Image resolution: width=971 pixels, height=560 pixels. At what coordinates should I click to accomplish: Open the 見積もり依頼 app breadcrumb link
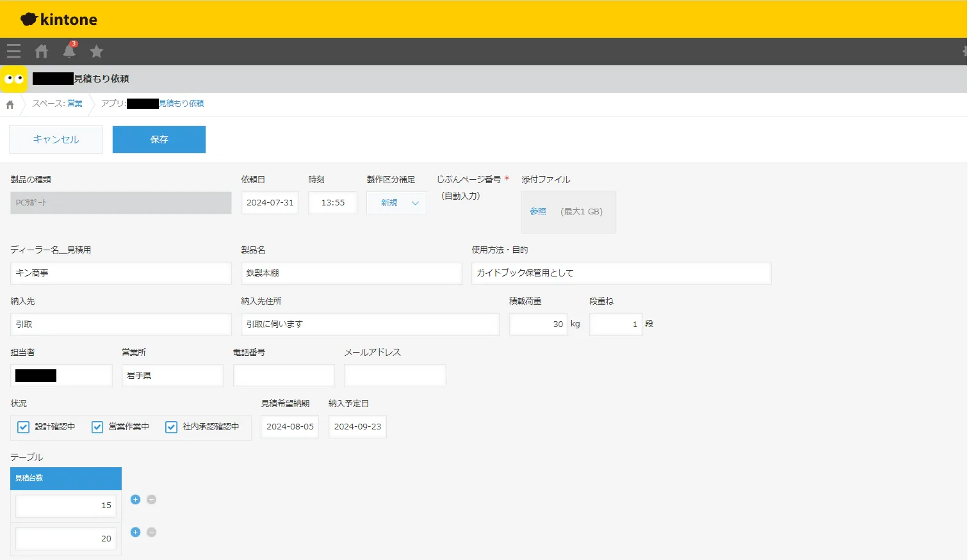[x=181, y=104]
